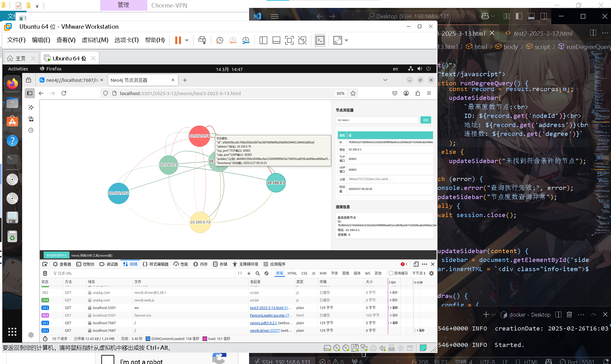Filter network requests by WS
The width and height of the screenshot is (611, 364).
(368, 273)
